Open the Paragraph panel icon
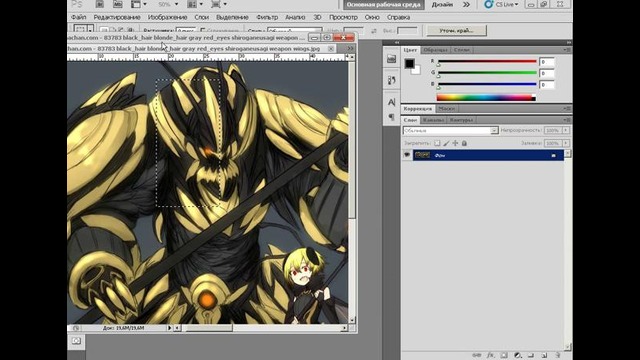This screenshot has height=360, width=640. 391,117
